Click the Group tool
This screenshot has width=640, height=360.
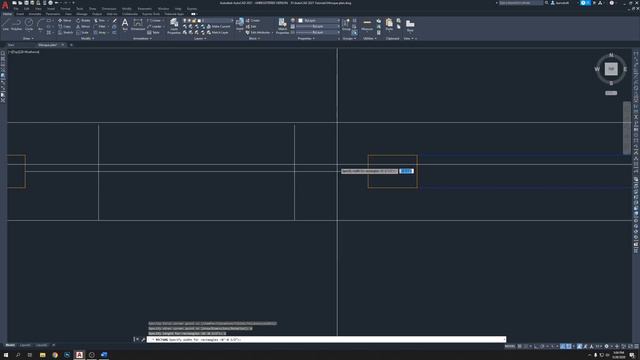[346, 24]
